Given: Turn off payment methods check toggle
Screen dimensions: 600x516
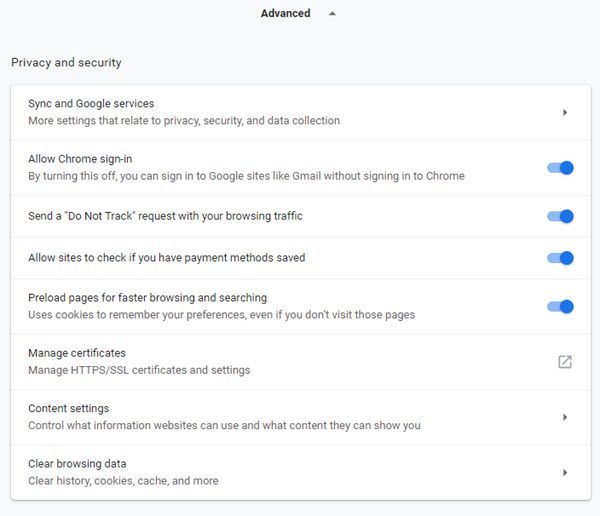Looking at the screenshot, I should pos(560,258).
